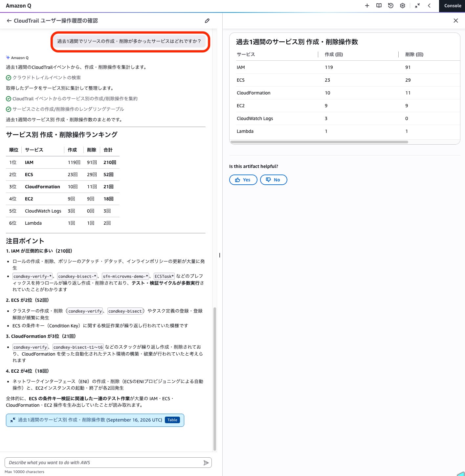Click the 合計 column header
The image size is (465, 476).
pyautogui.click(x=108, y=150)
